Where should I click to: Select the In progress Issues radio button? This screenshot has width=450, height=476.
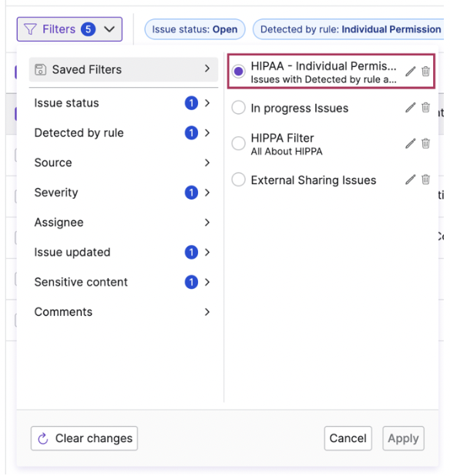238,108
